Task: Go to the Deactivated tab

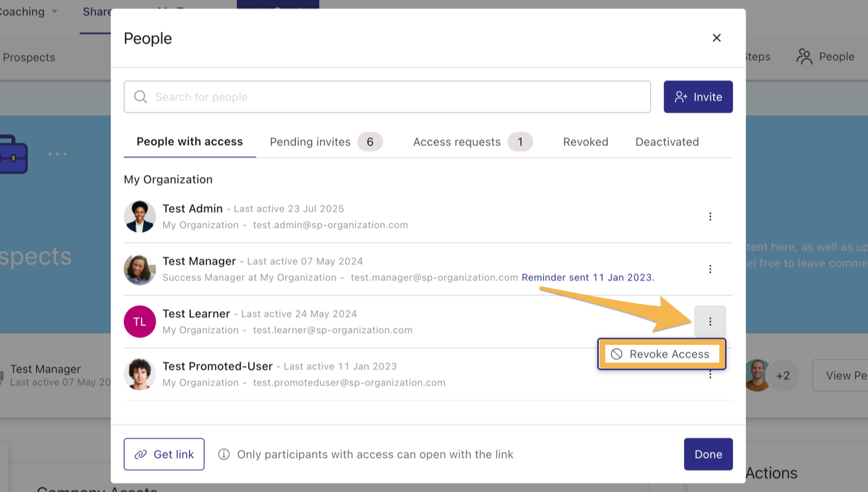Action: [667, 142]
